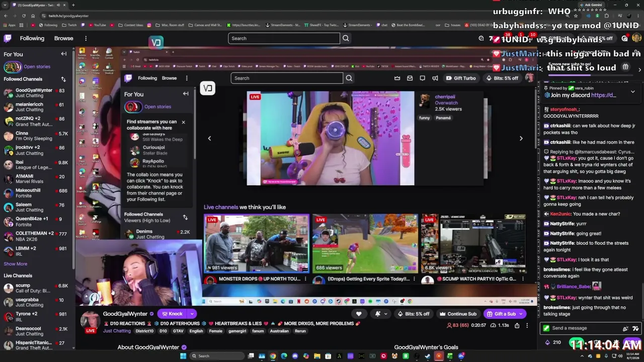Click the MONSTER DROPS thumbnail in stream video
Viewport: 644px width, 362px height.
(x=256, y=243)
